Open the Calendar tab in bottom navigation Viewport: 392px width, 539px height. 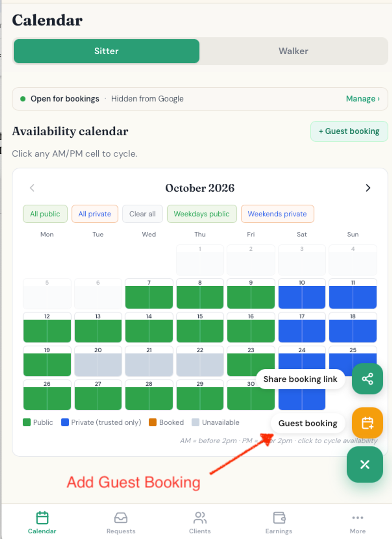point(42,522)
